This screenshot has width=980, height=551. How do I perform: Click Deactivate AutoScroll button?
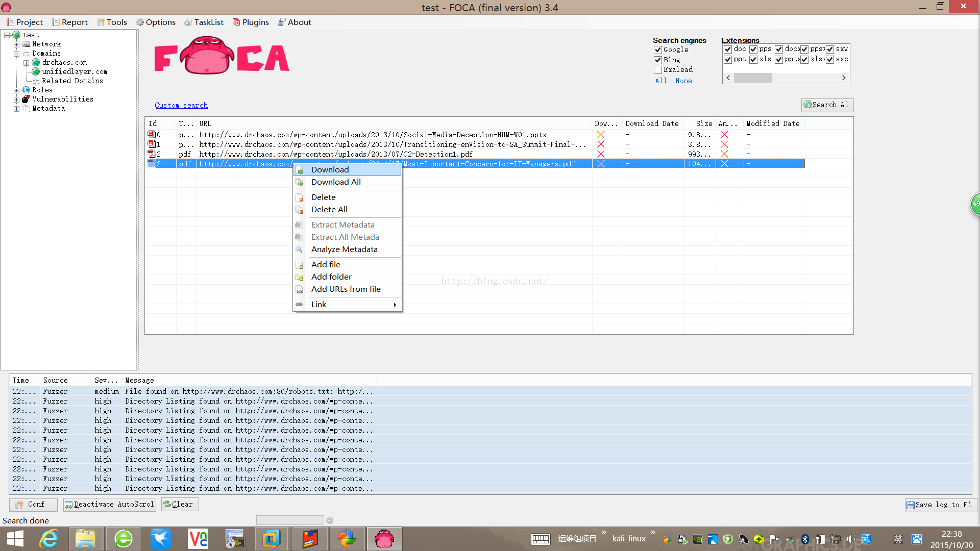pos(109,504)
